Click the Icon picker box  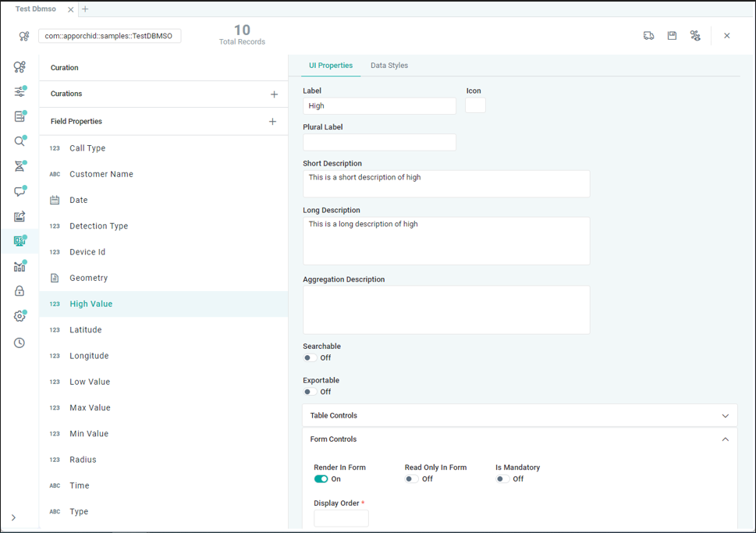click(x=475, y=105)
